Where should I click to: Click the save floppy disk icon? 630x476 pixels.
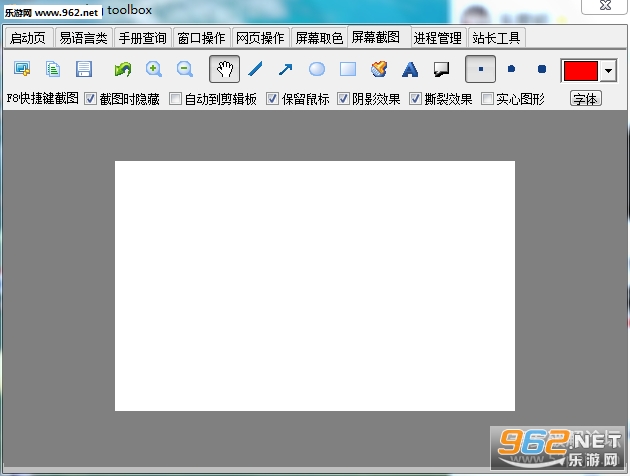pyautogui.click(x=84, y=69)
